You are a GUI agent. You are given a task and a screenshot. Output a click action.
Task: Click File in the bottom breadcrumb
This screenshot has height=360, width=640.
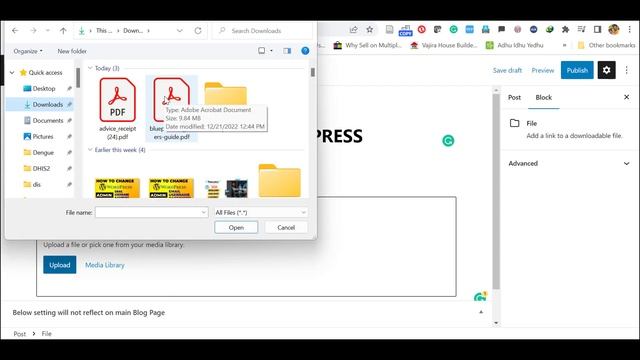47,334
